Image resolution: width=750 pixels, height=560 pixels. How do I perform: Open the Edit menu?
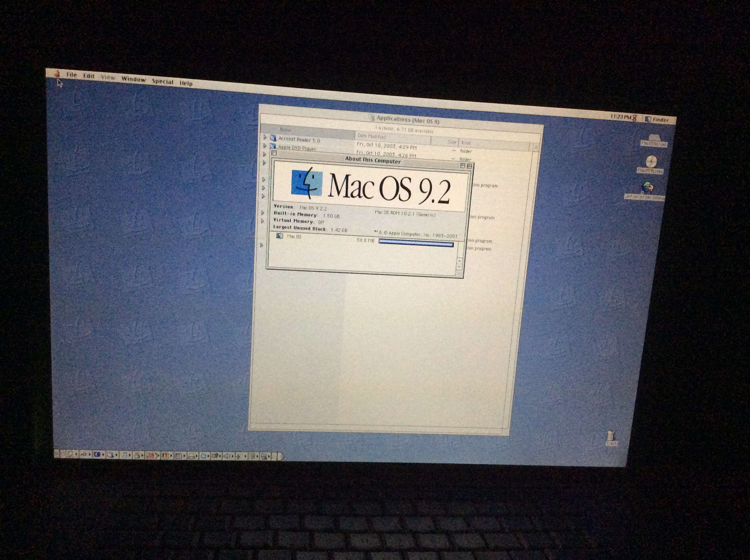coord(89,75)
